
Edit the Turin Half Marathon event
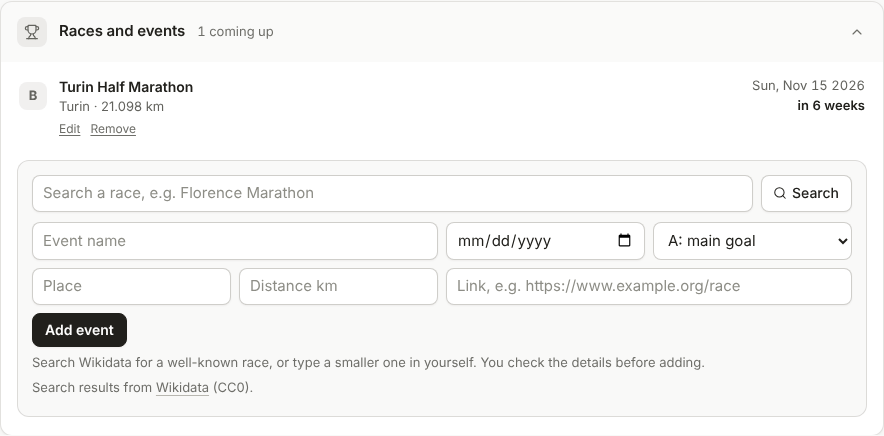click(69, 129)
